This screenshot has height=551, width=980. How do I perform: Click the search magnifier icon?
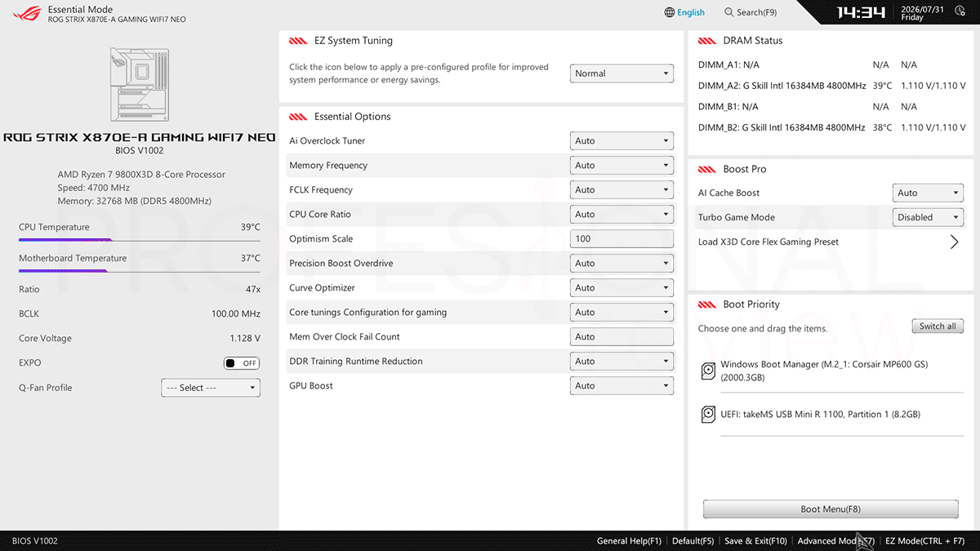point(728,12)
